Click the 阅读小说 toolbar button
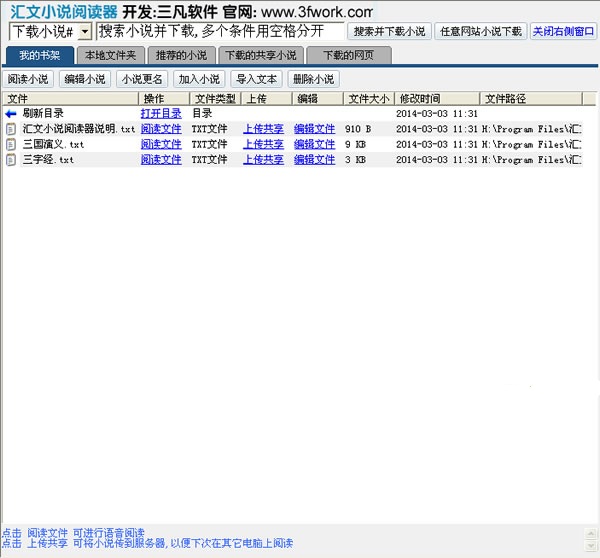600x558 pixels. coord(28,79)
